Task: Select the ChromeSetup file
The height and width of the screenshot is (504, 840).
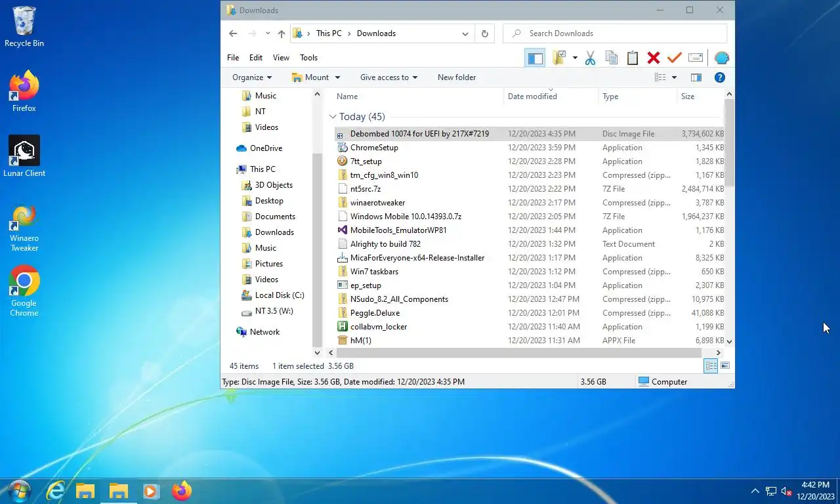Action: tap(530, 148)
